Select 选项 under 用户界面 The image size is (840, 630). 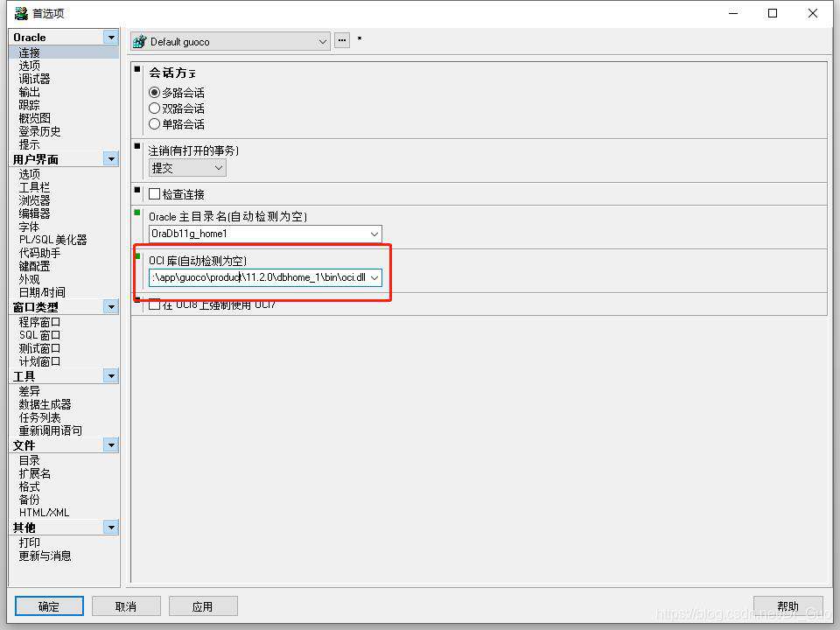coord(30,174)
